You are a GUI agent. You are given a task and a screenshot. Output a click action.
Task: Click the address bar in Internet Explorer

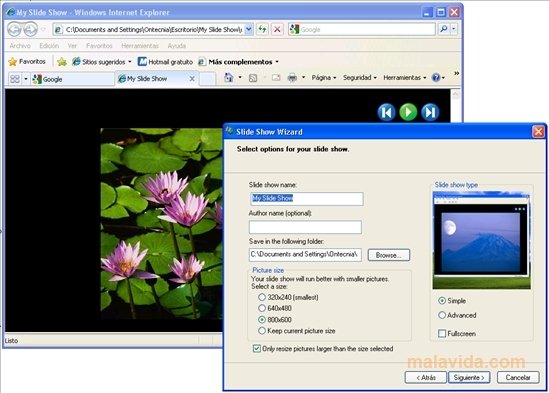[154, 29]
